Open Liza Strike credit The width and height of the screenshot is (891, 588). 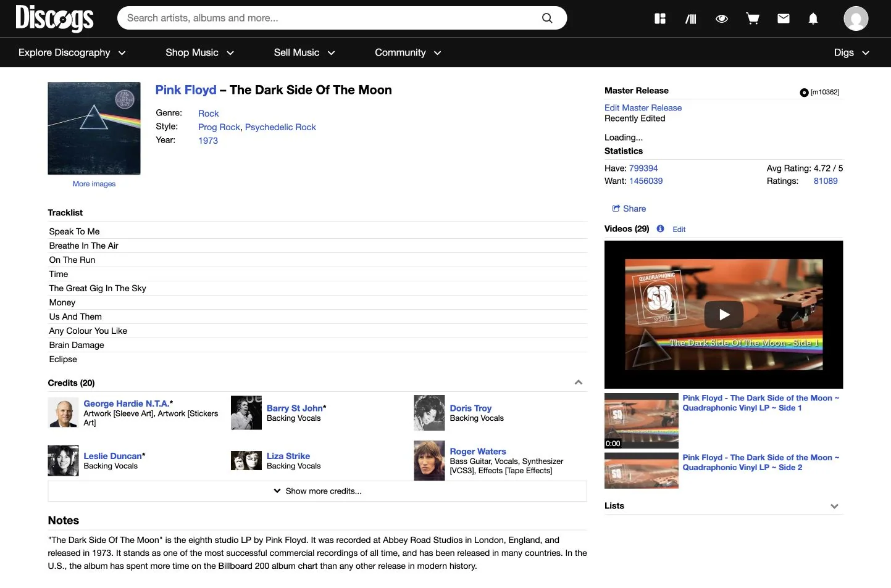click(x=288, y=456)
